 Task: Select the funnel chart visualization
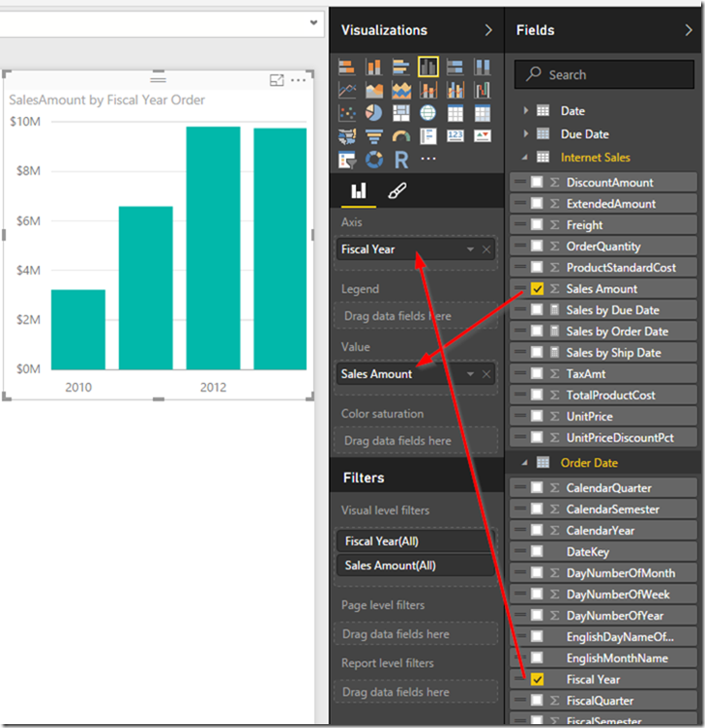coord(374,136)
